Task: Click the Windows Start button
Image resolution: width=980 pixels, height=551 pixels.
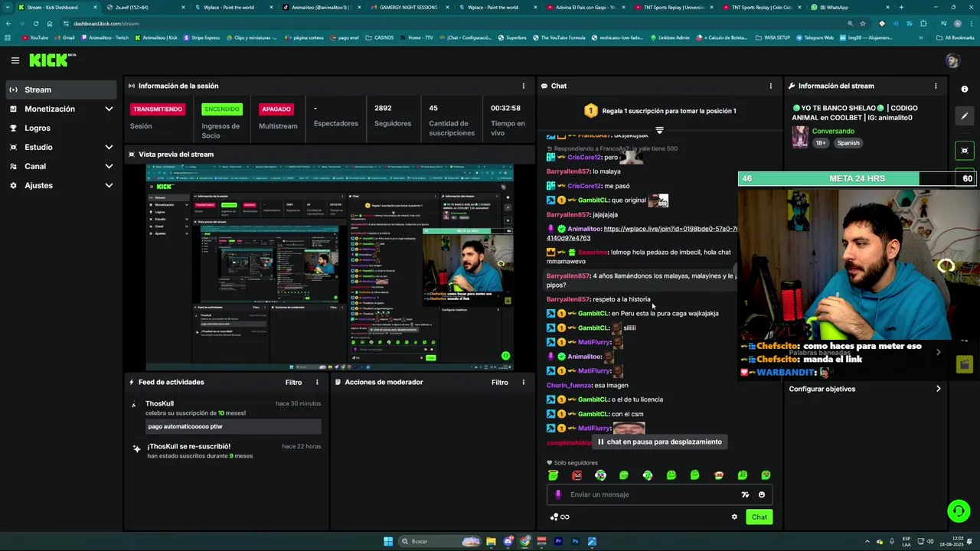Action: tap(388, 541)
